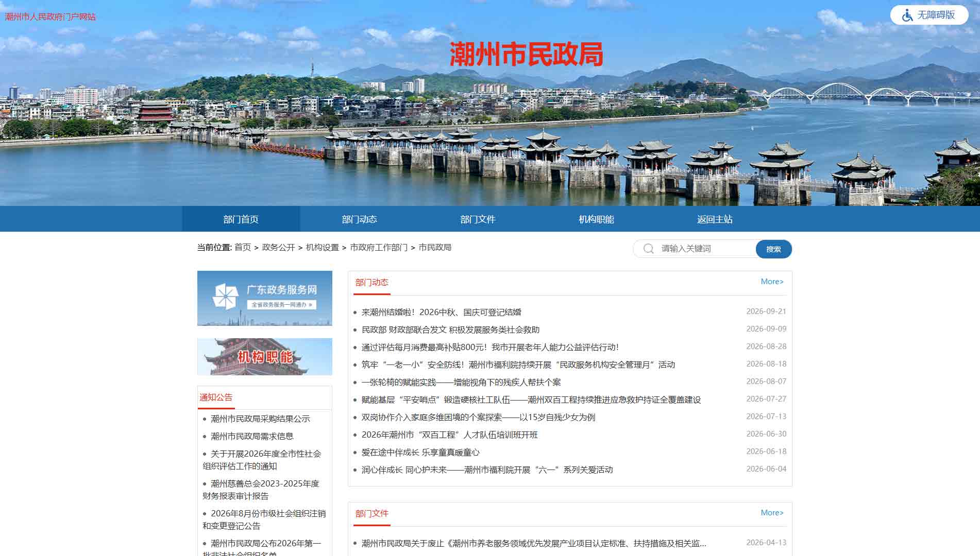The image size is (980, 556).
Task: Open notice 潮州市民政局采购结果公示
Action: click(261, 419)
